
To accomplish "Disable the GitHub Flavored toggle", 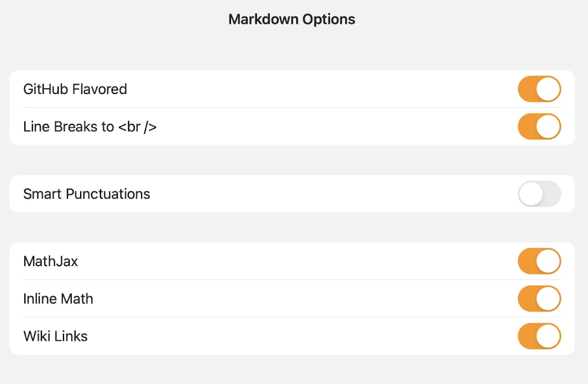I will (539, 89).
